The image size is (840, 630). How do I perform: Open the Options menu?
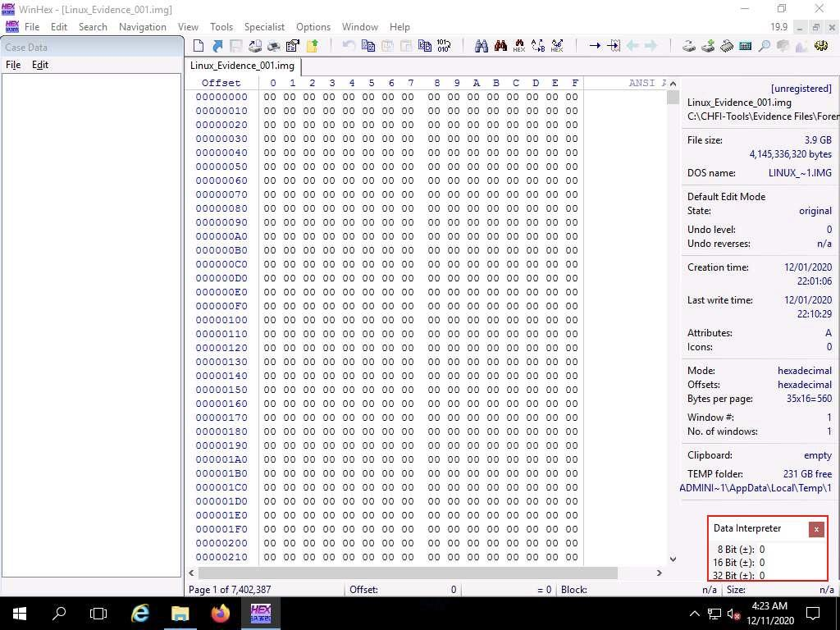click(313, 27)
